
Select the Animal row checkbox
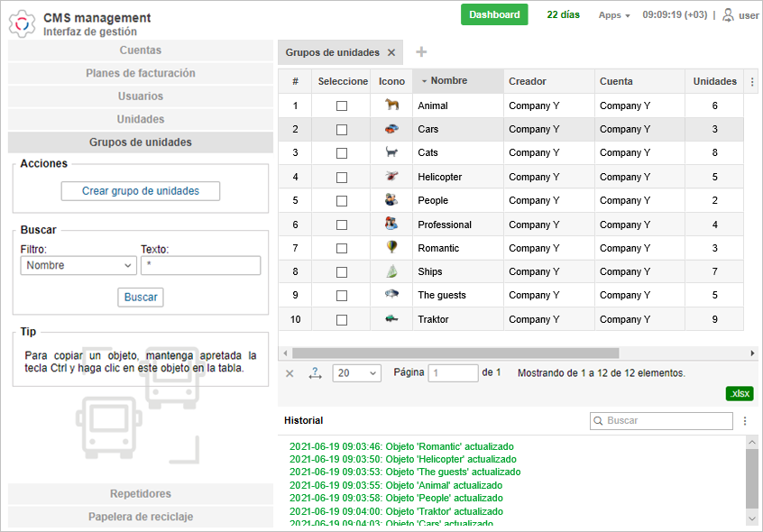(x=342, y=106)
